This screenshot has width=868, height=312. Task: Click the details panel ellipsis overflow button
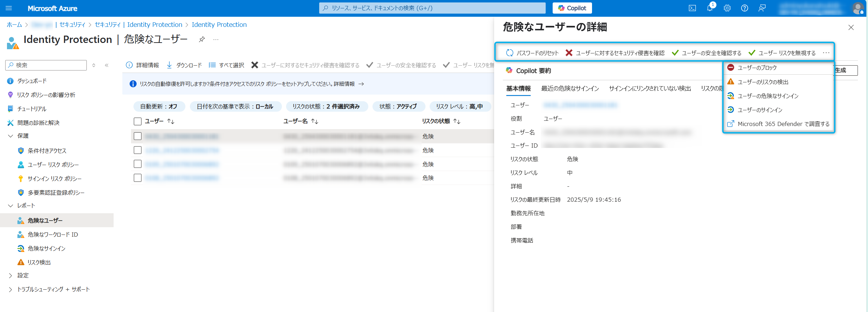826,53
